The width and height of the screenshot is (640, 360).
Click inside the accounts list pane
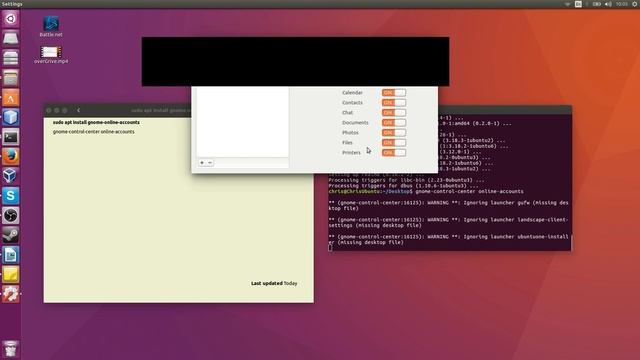click(242, 122)
